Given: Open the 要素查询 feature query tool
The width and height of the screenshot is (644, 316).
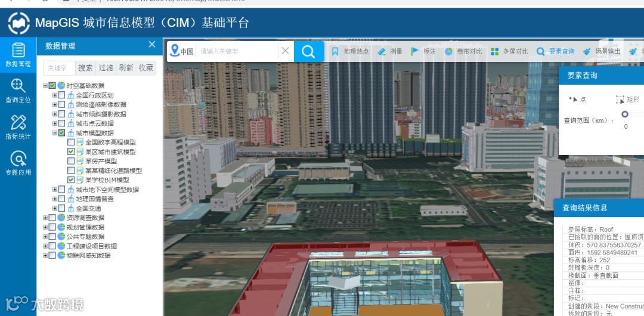Looking at the screenshot, I should coord(555,51).
